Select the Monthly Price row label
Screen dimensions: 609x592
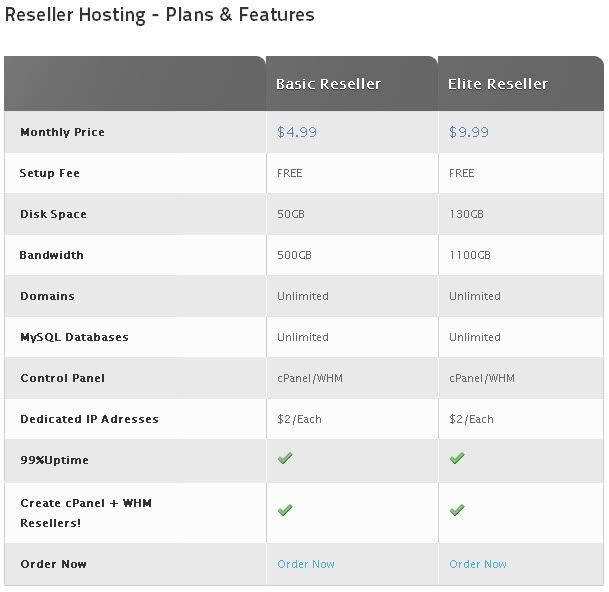click(62, 132)
